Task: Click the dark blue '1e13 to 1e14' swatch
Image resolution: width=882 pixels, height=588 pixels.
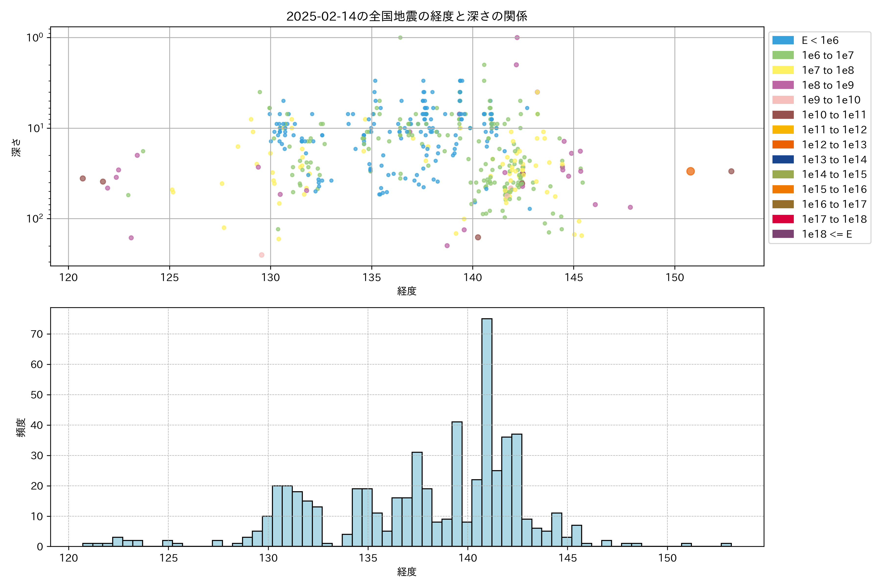Action: tap(783, 159)
